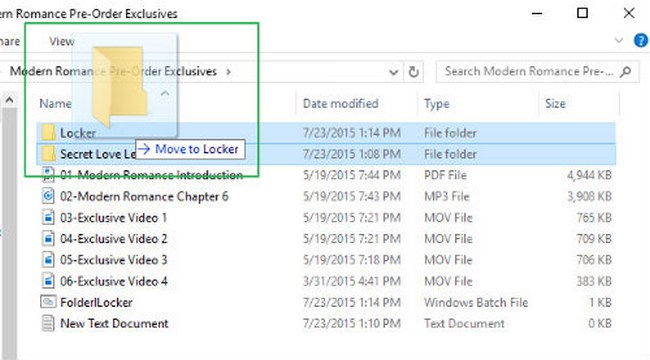The height and width of the screenshot is (360, 650).
Task: Select the 06-Exclusive Video 4 file name
Action: click(x=114, y=281)
